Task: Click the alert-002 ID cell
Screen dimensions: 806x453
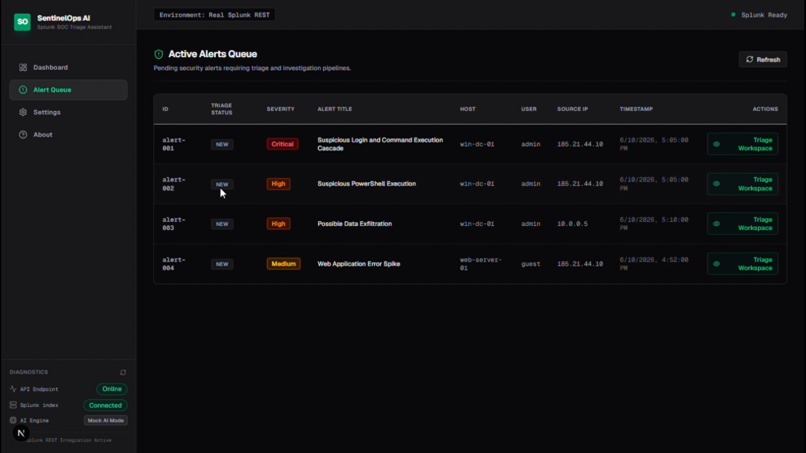Action: 174,184
